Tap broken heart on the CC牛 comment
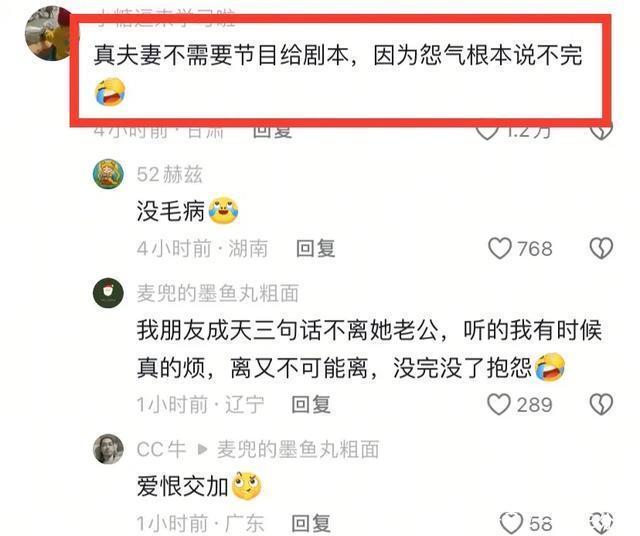640x536 pixels. (x=601, y=523)
